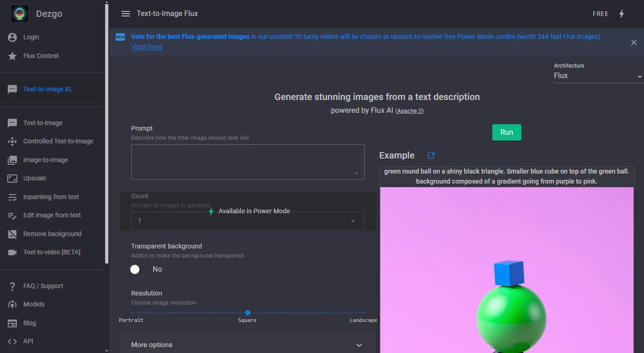Click the hamburger menu icon

point(126,14)
